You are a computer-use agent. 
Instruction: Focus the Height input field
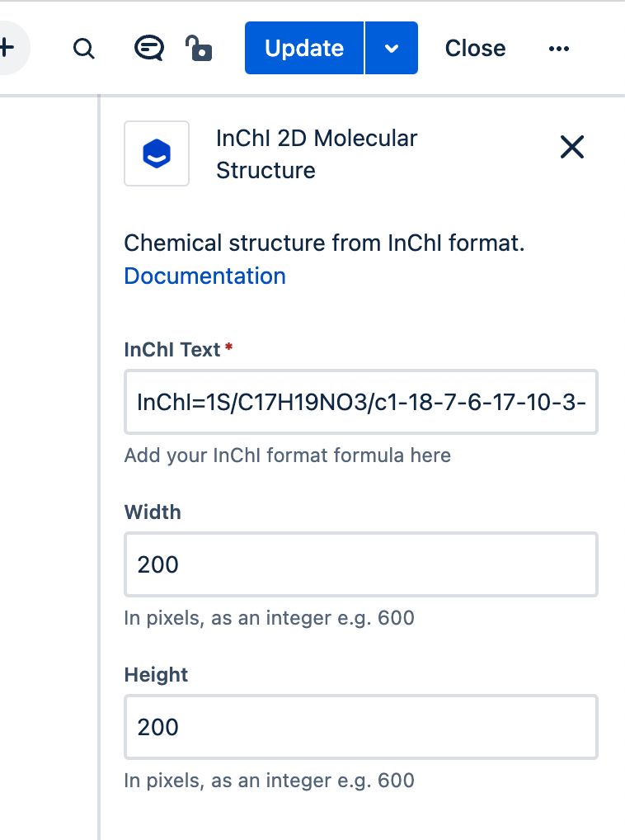coord(361,727)
